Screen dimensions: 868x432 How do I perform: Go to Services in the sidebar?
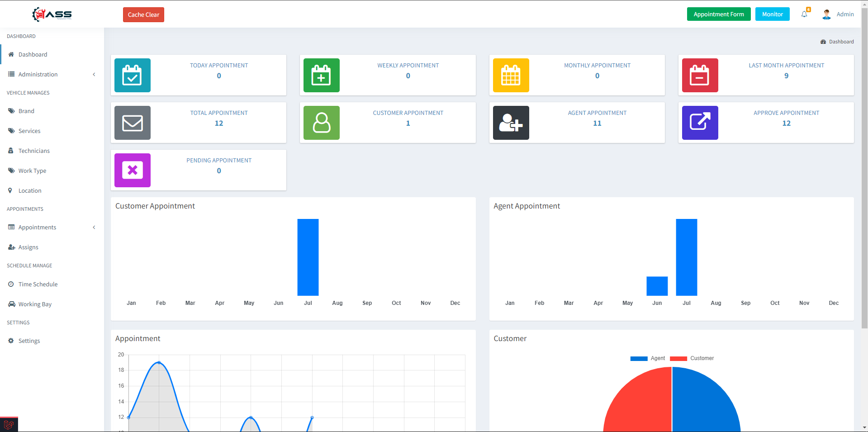(52, 131)
